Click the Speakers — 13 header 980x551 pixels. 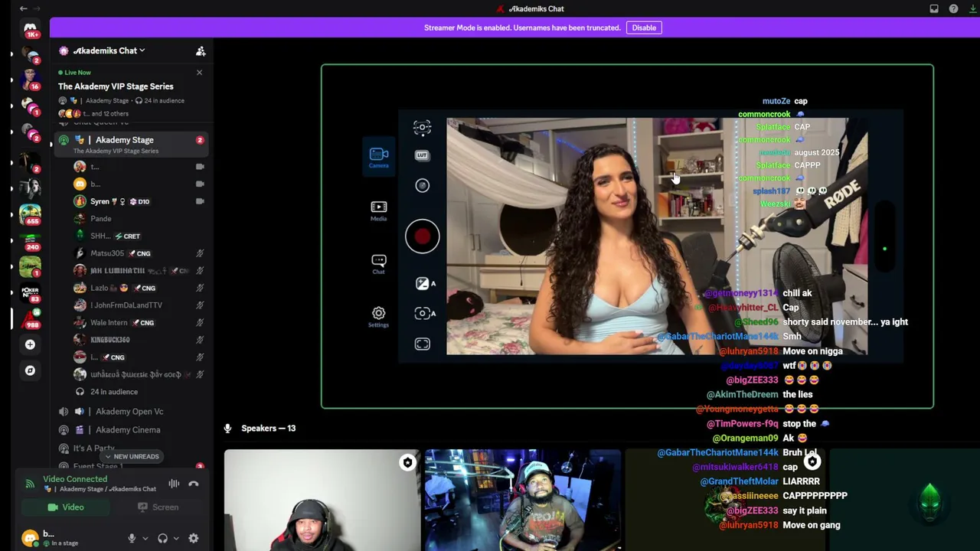click(x=268, y=429)
